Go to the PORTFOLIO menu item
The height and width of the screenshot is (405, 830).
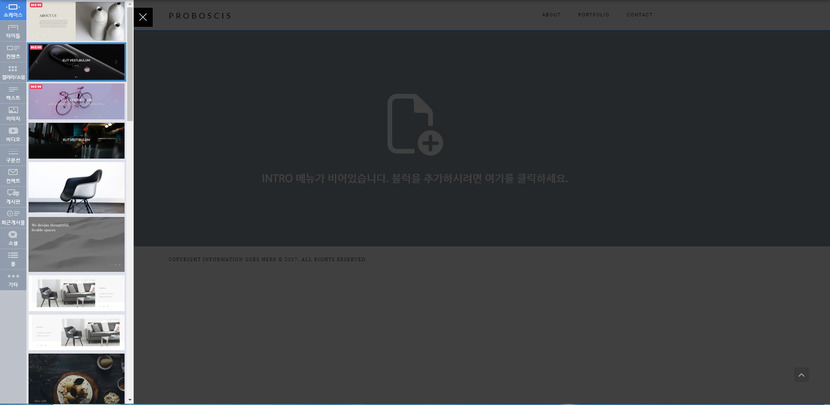(x=593, y=15)
